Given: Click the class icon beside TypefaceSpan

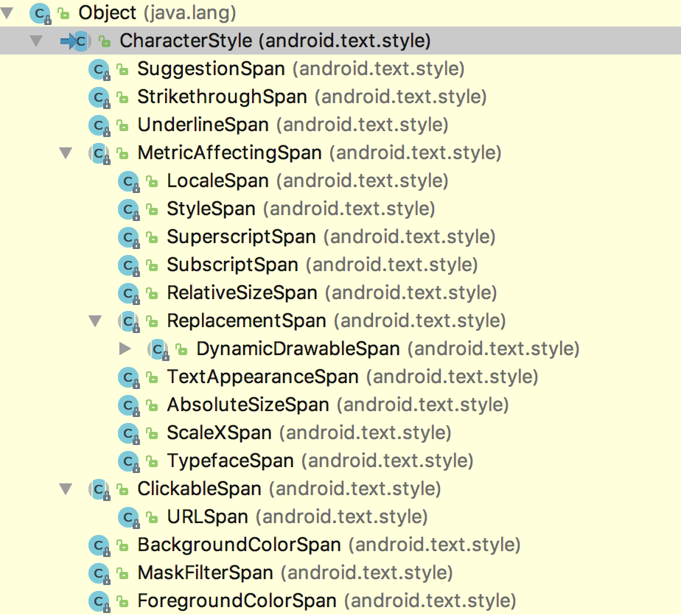Looking at the screenshot, I should pyautogui.click(x=129, y=461).
